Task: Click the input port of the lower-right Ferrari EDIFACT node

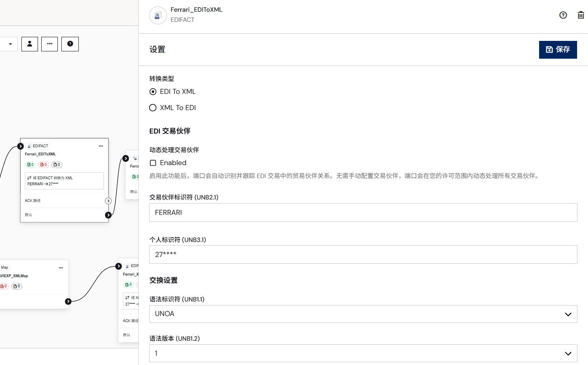Action: click(x=118, y=266)
